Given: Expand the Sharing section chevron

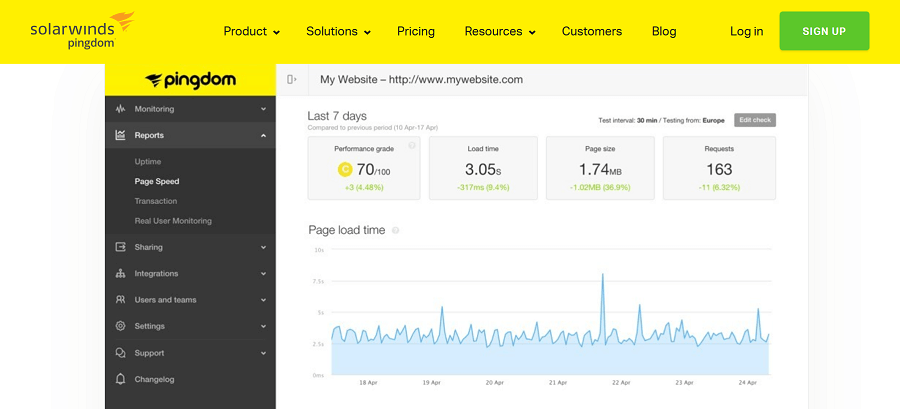Looking at the screenshot, I should (x=263, y=247).
